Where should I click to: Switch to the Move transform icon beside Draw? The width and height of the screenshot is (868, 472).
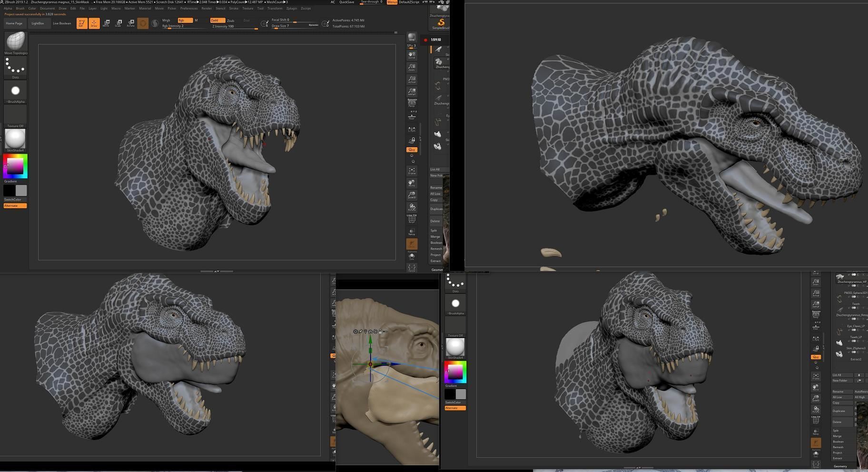coord(106,23)
